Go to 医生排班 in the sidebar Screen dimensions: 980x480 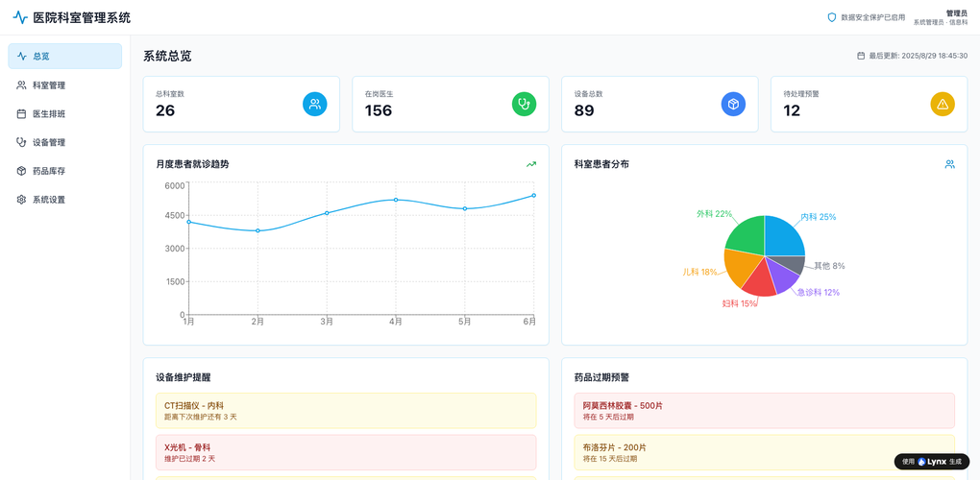65,113
